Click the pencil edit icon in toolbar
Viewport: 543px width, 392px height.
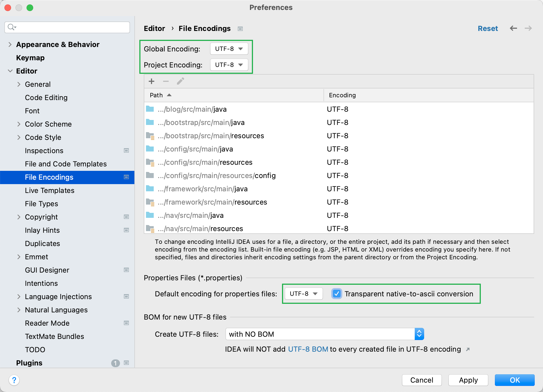click(181, 81)
